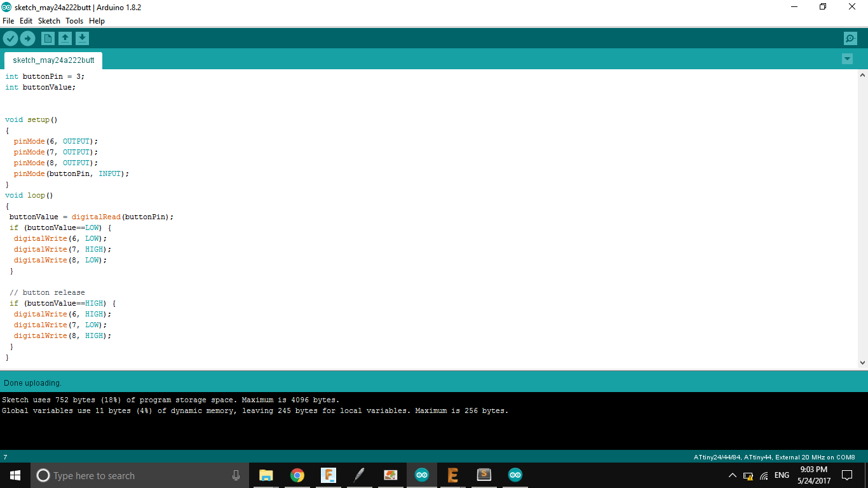Click the 'int buttonValue;' line
The image size is (868, 488).
click(x=40, y=87)
